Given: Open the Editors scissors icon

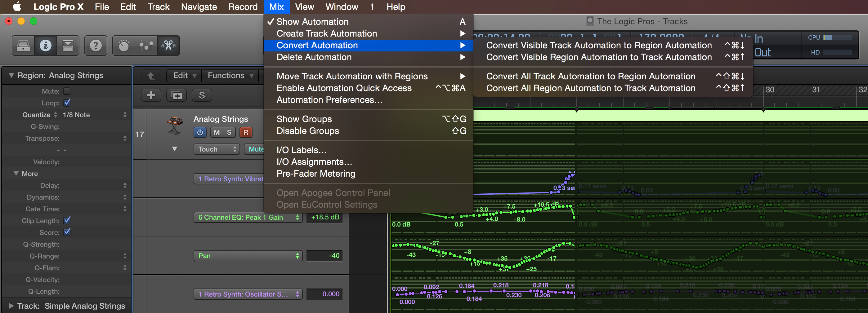Looking at the screenshot, I should pos(168,46).
